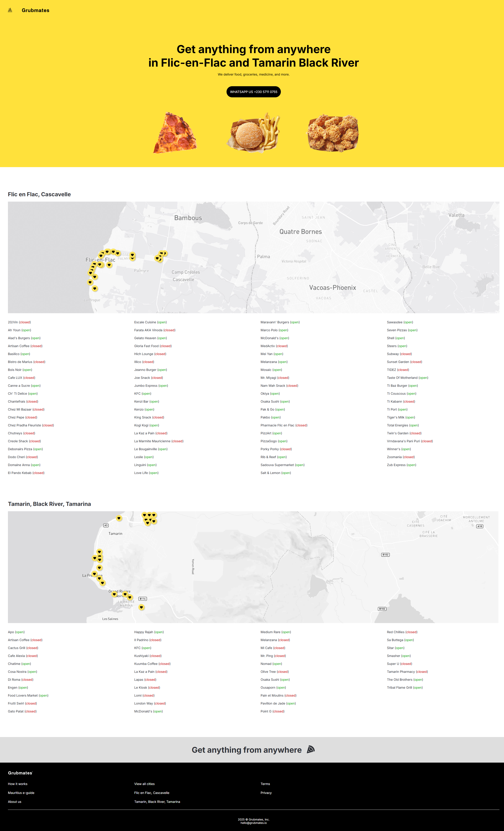Open Taste Of Motherland listing
This screenshot has height=831, width=504.
408,378
